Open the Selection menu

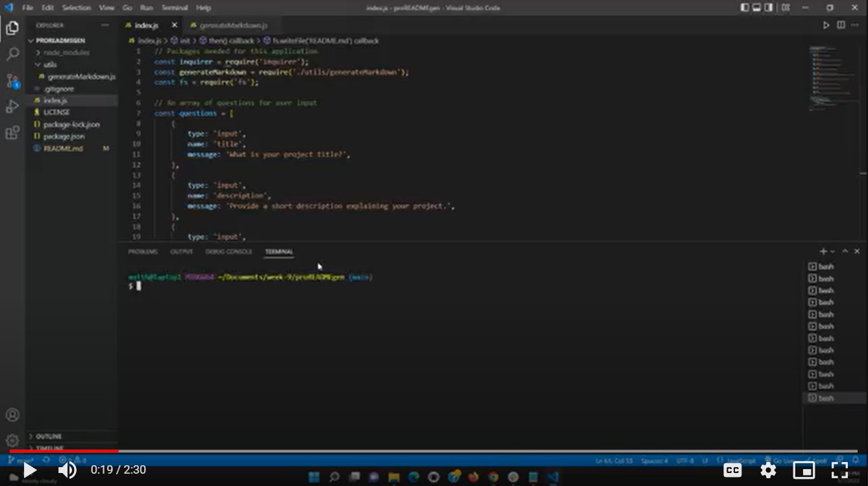click(77, 8)
